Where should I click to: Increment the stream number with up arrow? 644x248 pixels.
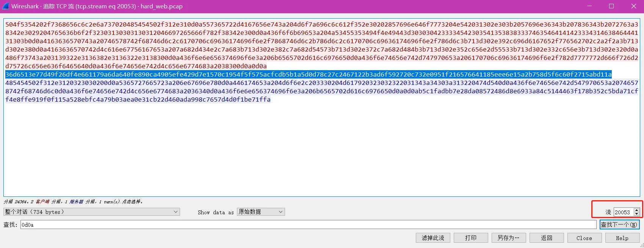(637, 210)
